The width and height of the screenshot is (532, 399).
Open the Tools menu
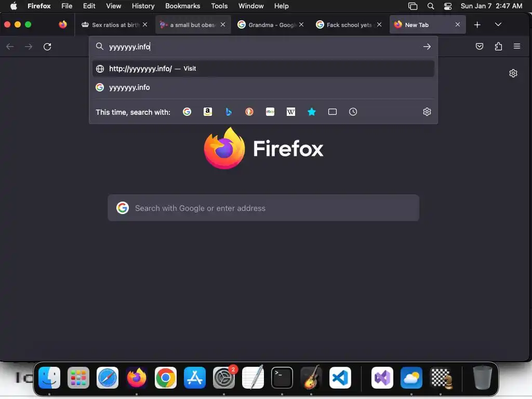219,6
